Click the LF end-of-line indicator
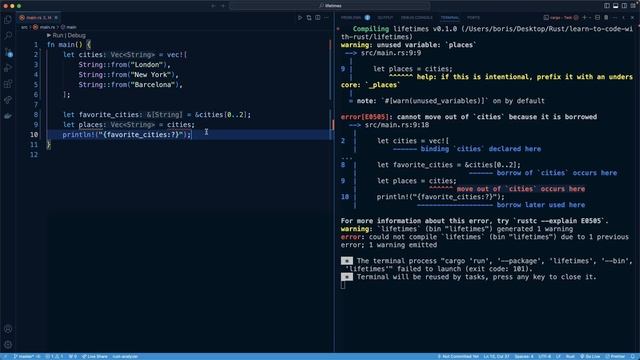This screenshot has width=640, height=360. (558, 356)
